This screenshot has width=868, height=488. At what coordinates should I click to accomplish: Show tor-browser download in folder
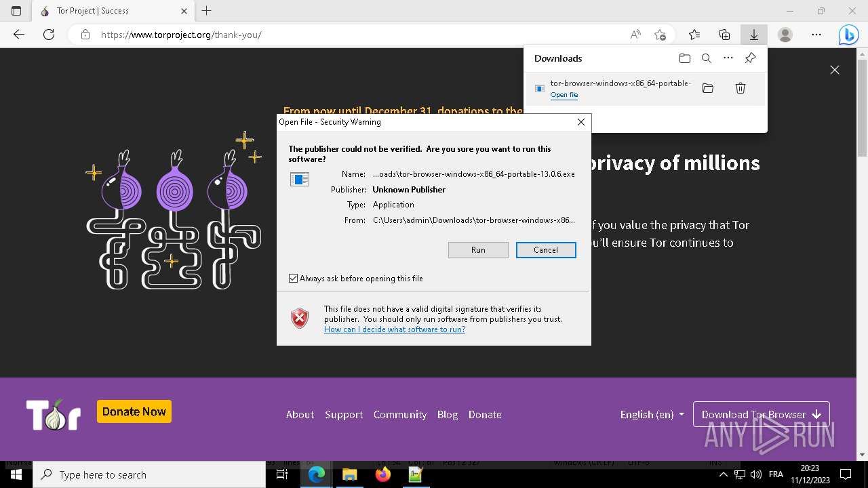tap(708, 88)
